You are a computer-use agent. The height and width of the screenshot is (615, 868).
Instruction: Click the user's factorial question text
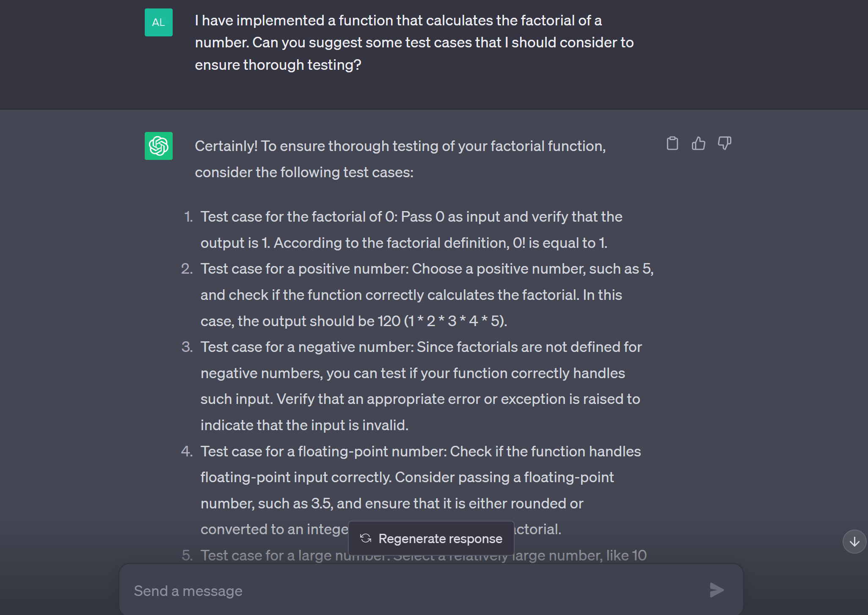click(414, 42)
